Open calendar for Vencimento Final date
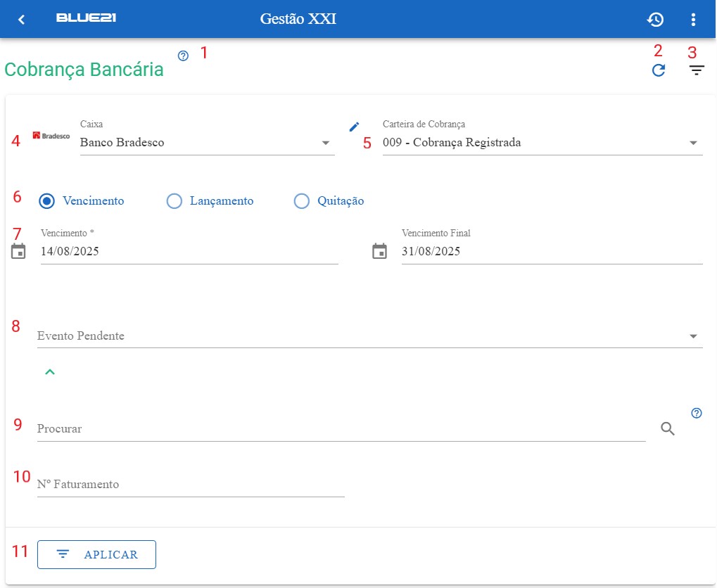This screenshot has width=717, height=588. tap(379, 251)
